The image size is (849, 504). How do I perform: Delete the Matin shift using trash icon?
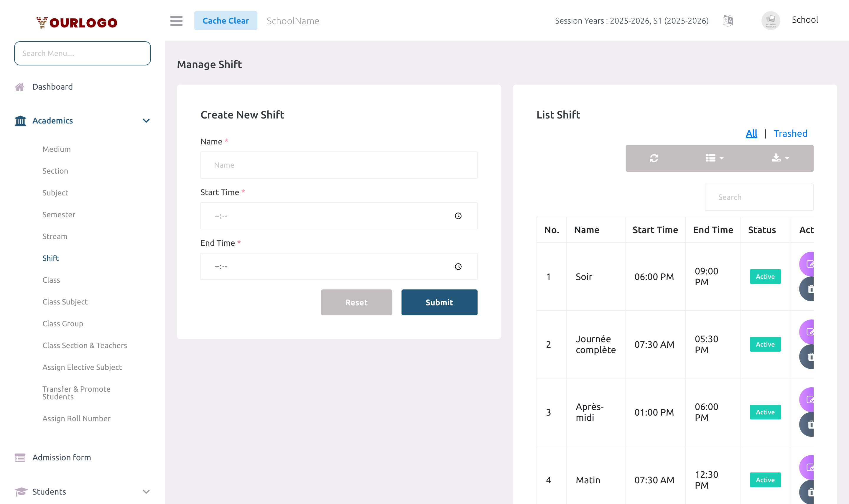coord(811,492)
